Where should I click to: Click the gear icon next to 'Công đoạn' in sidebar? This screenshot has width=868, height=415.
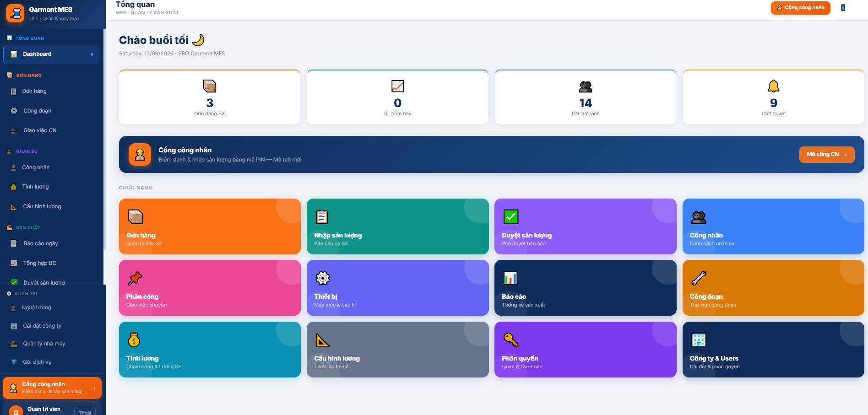coord(14,111)
